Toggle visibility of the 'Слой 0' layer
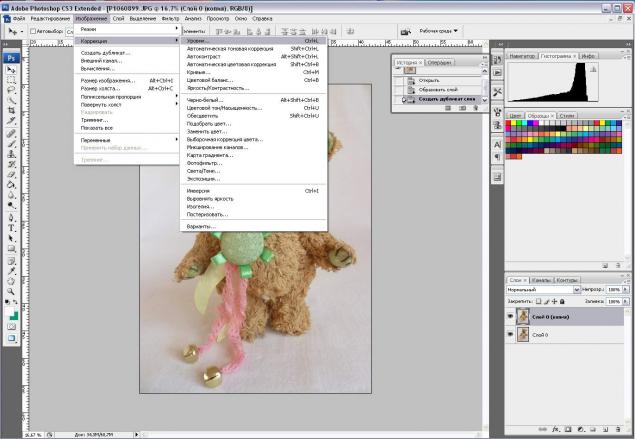The height and width of the screenshot is (439, 635). click(x=510, y=334)
